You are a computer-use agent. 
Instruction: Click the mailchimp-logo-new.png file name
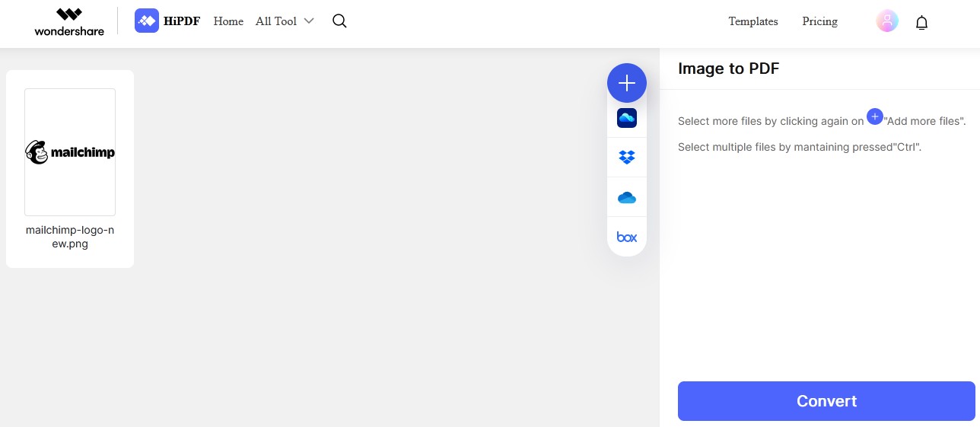(x=70, y=237)
